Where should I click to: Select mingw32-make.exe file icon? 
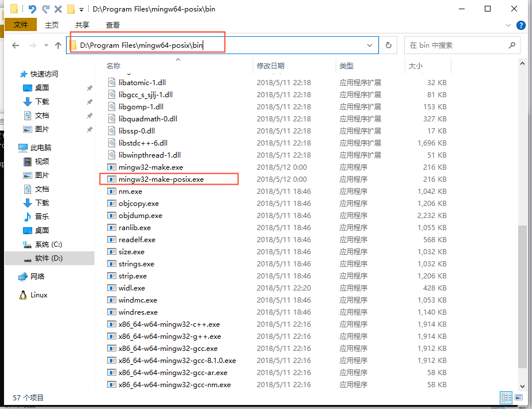coord(112,167)
